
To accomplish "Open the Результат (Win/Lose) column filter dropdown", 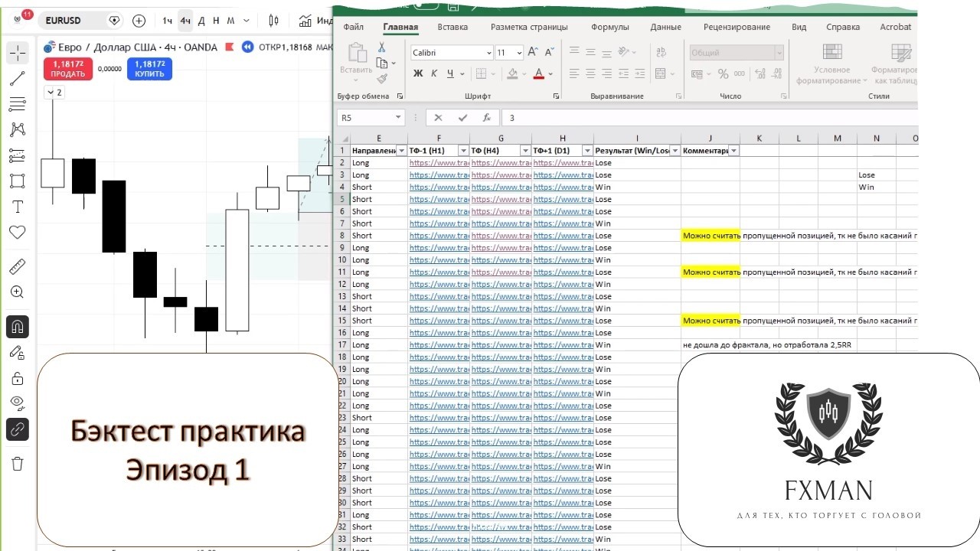I will point(675,151).
